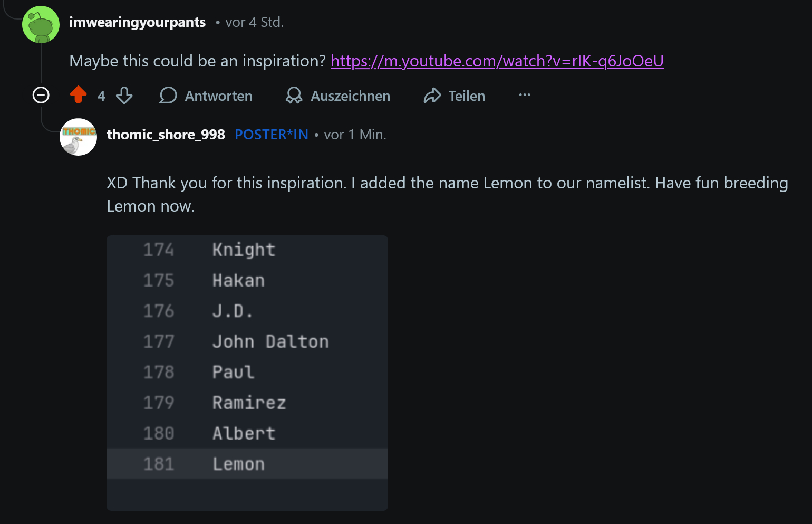Click the John Dalton entry in image
This screenshot has width=812, height=524.
(x=270, y=341)
